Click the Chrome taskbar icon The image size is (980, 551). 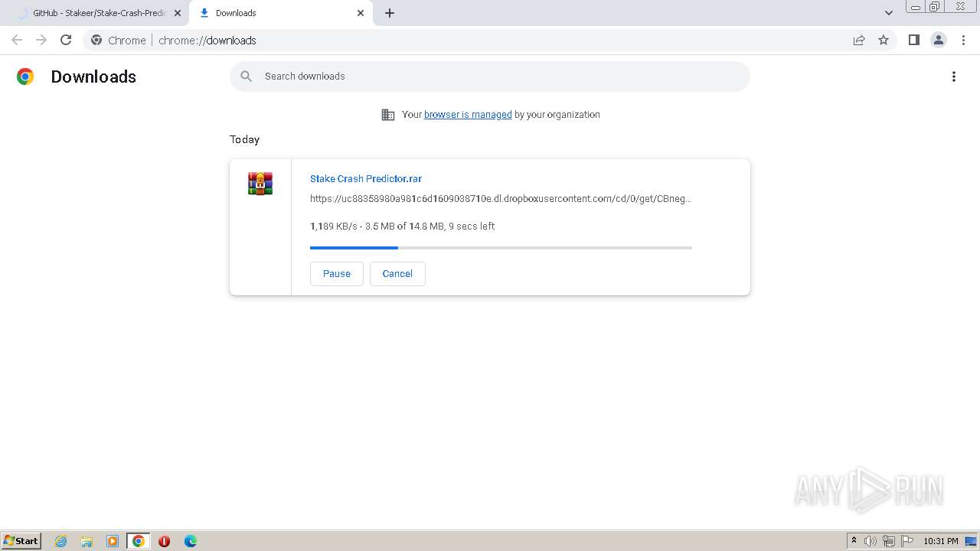(x=138, y=541)
